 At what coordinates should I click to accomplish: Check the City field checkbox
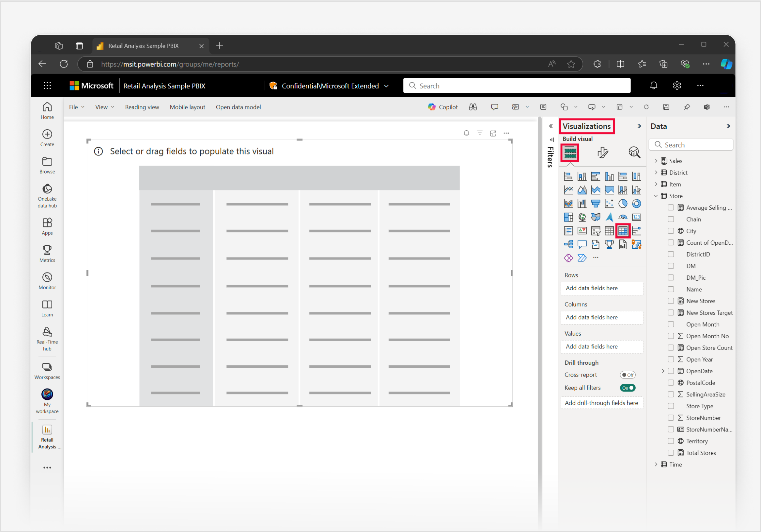point(671,230)
